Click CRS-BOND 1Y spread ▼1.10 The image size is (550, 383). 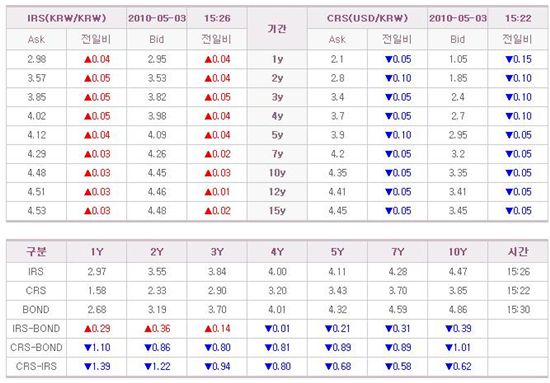[x=97, y=348]
